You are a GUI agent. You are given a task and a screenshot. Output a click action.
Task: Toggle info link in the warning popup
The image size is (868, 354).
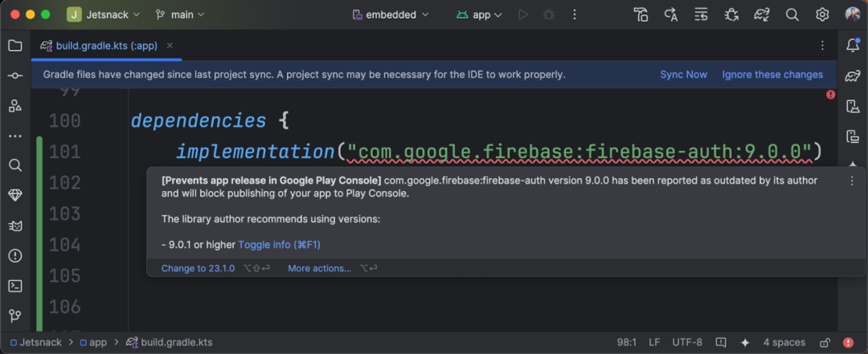pos(279,244)
